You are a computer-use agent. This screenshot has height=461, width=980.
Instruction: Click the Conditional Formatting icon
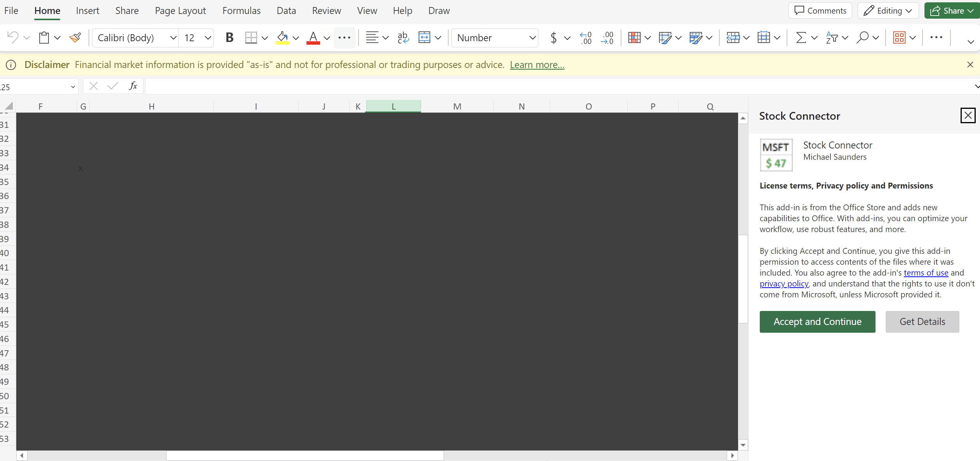[x=634, y=38]
